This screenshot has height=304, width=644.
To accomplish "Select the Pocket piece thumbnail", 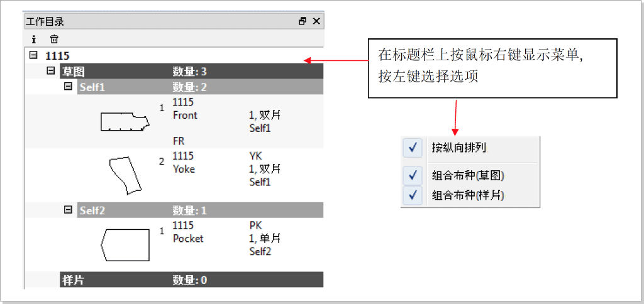I will 125,244.
